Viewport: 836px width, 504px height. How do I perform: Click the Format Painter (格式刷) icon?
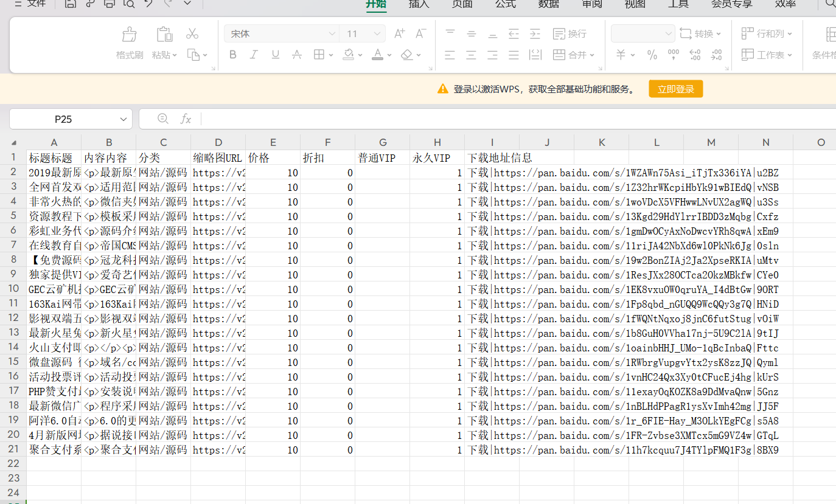tap(129, 35)
